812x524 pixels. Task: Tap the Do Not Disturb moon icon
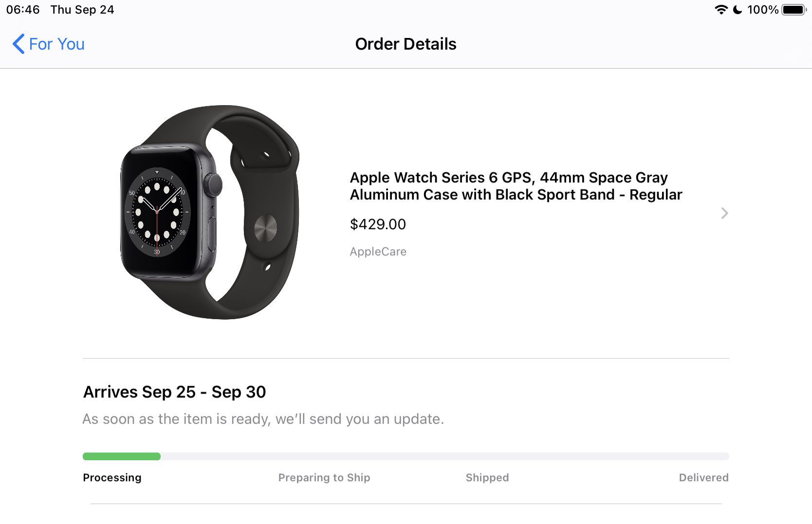tap(738, 10)
